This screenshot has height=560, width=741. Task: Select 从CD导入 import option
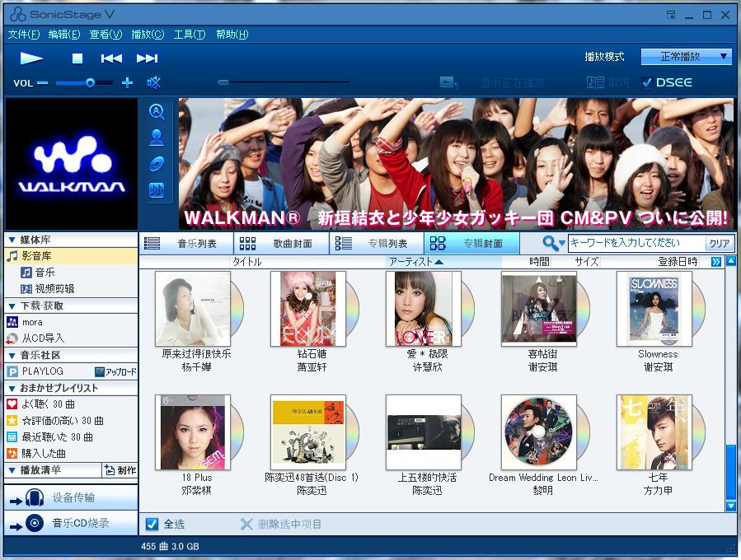[43, 338]
